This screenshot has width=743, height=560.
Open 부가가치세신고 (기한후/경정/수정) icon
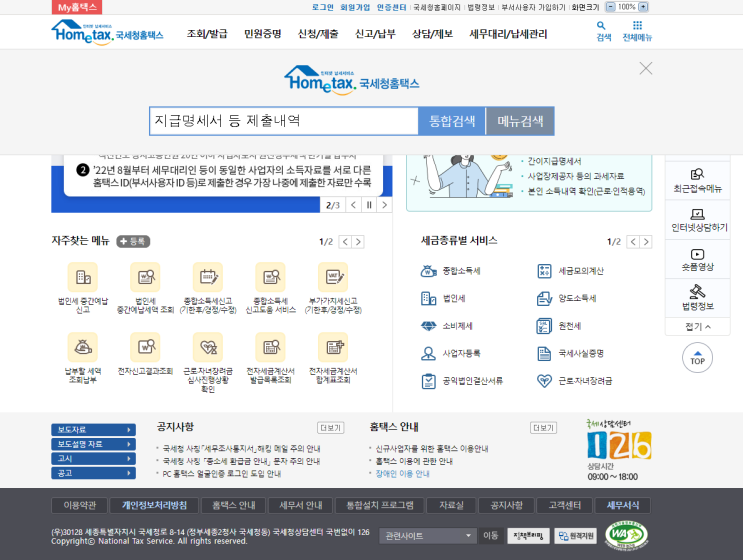click(x=333, y=277)
